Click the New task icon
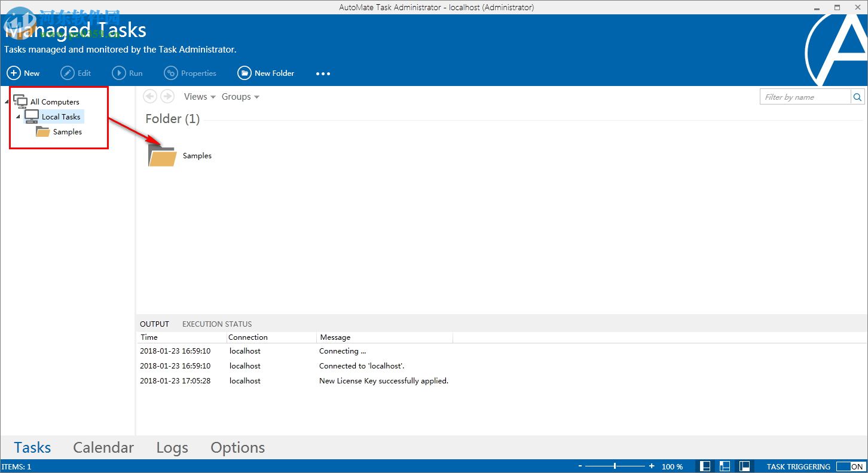The width and height of the screenshot is (868, 473). click(13, 73)
